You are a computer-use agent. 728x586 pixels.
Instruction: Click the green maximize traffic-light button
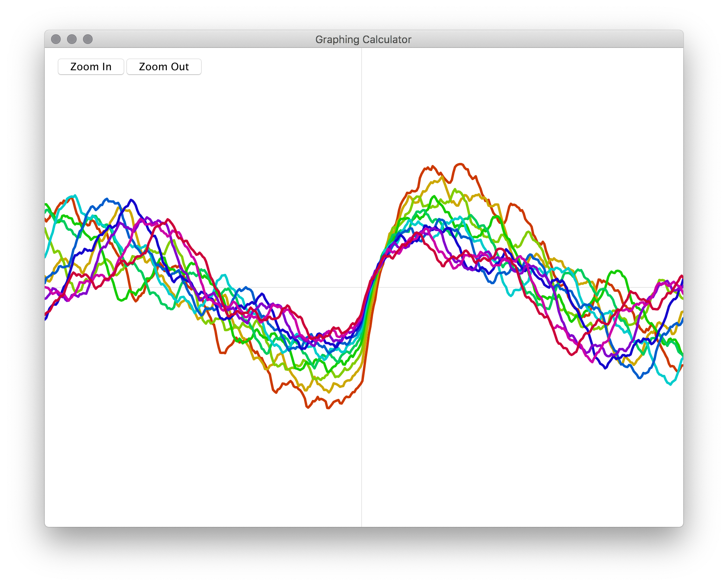[87, 39]
